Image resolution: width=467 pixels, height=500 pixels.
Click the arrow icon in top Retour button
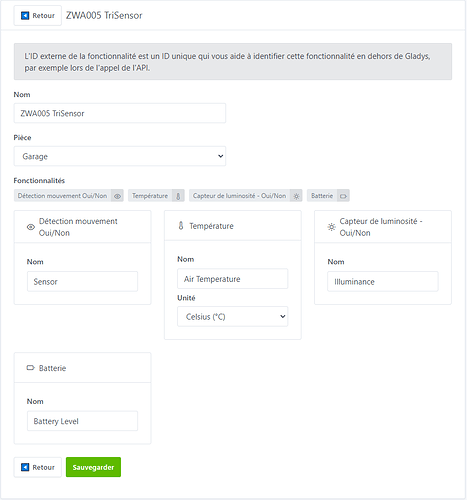point(25,15)
